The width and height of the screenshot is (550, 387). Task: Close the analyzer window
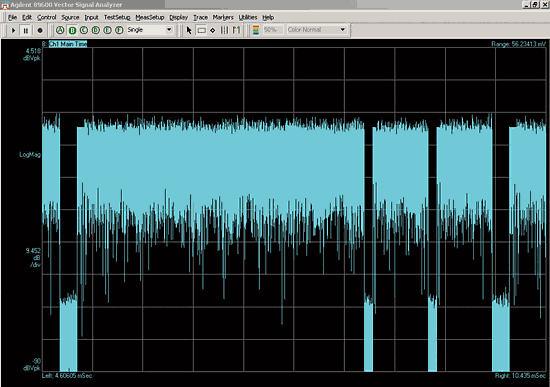coord(544,5)
